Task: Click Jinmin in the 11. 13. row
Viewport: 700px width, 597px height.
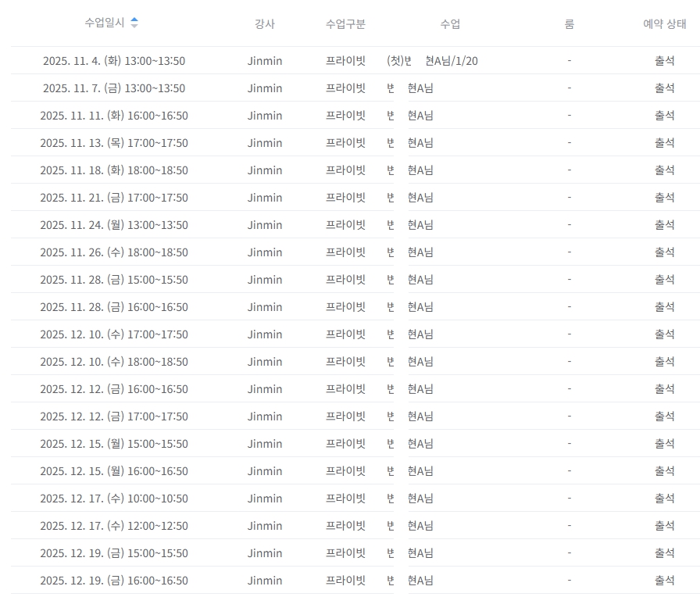Action: click(x=265, y=143)
